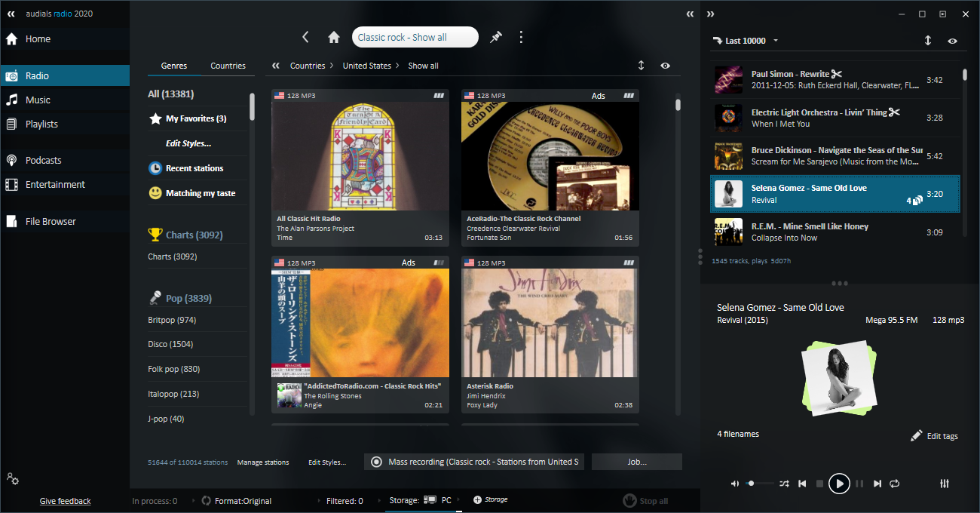Pin the Classic rock view
Image resolution: width=980 pixels, height=513 pixels.
pos(495,37)
